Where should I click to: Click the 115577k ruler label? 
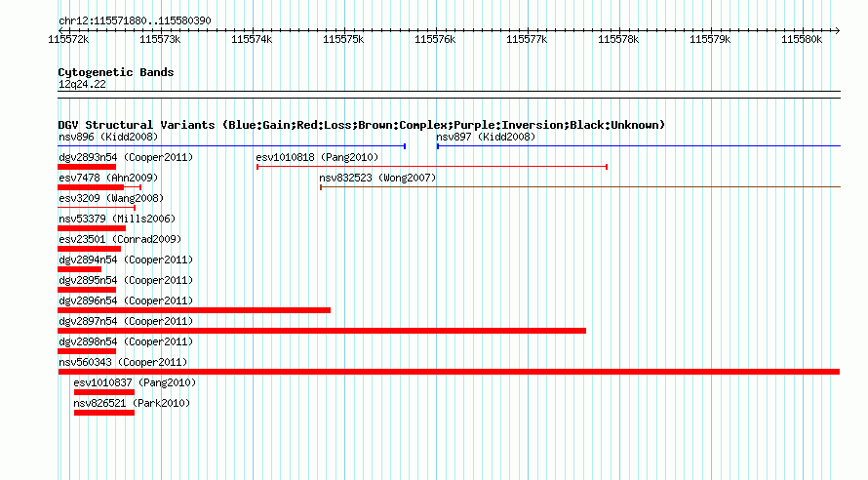527,39
